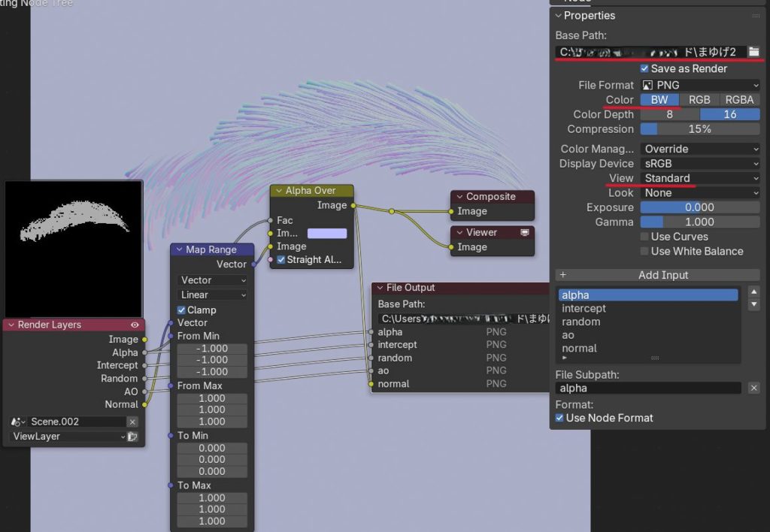770x532 pixels.
Task: Collapse the Properties panel section
Action: (558, 16)
